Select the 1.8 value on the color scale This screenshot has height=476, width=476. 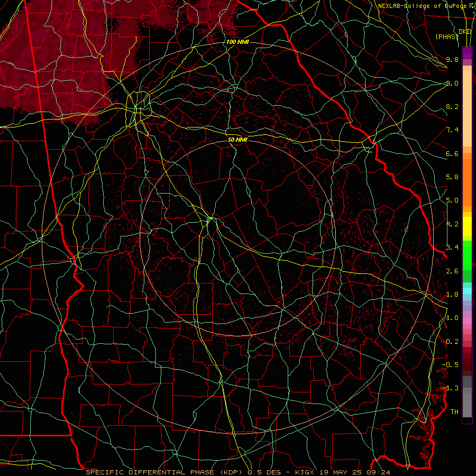coord(452,295)
